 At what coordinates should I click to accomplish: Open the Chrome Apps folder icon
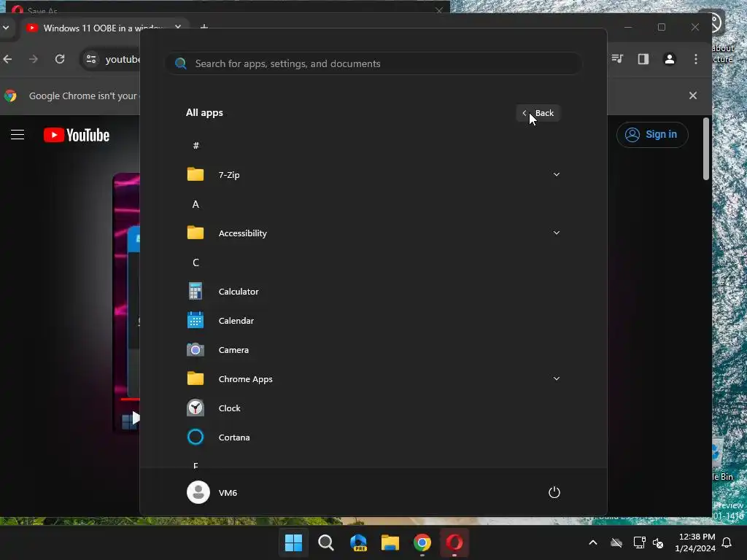click(196, 378)
